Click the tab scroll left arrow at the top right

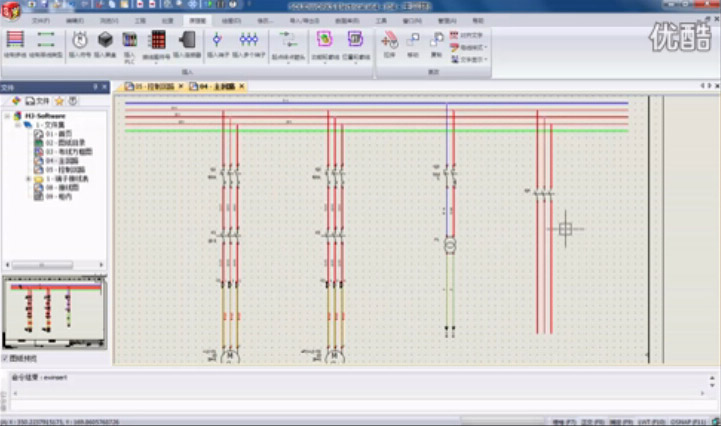coord(702,86)
